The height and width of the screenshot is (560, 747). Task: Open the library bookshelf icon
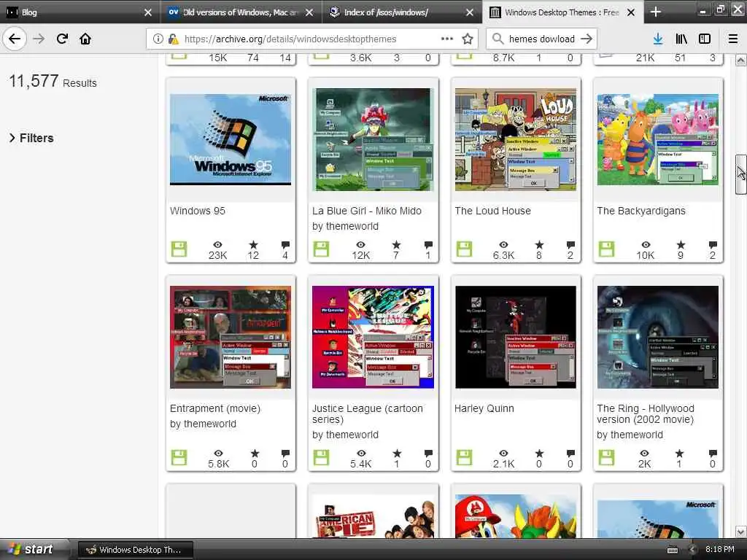coord(681,39)
